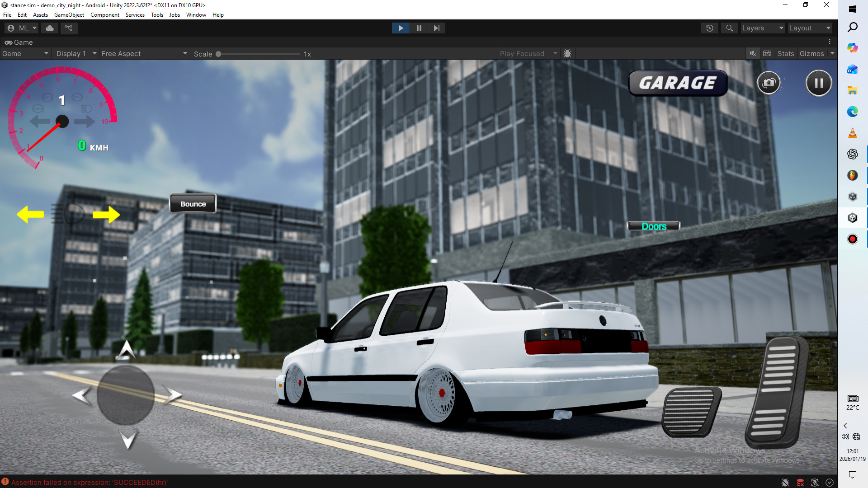The image size is (868, 488).
Task: Open the Window menu
Action: (196, 15)
